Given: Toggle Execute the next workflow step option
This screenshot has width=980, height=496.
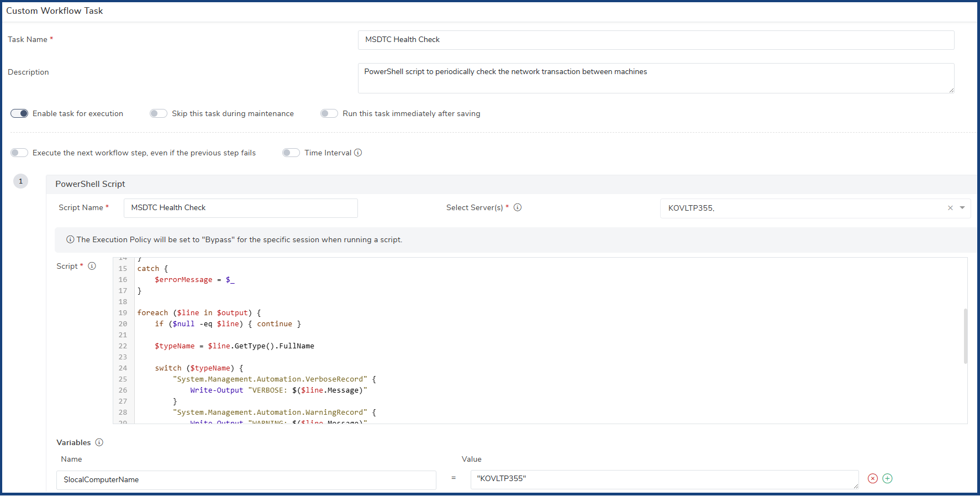Looking at the screenshot, I should click(x=19, y=153).
